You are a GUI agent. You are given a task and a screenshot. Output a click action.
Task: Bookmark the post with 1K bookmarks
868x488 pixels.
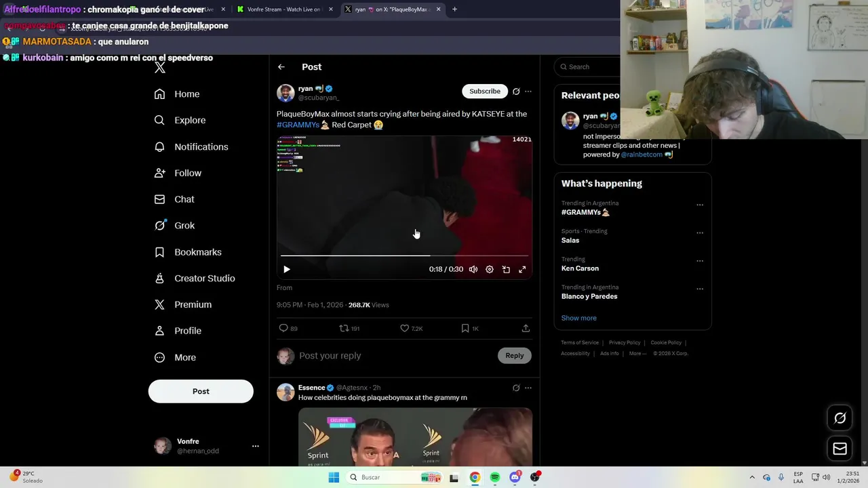click(465, 328)
